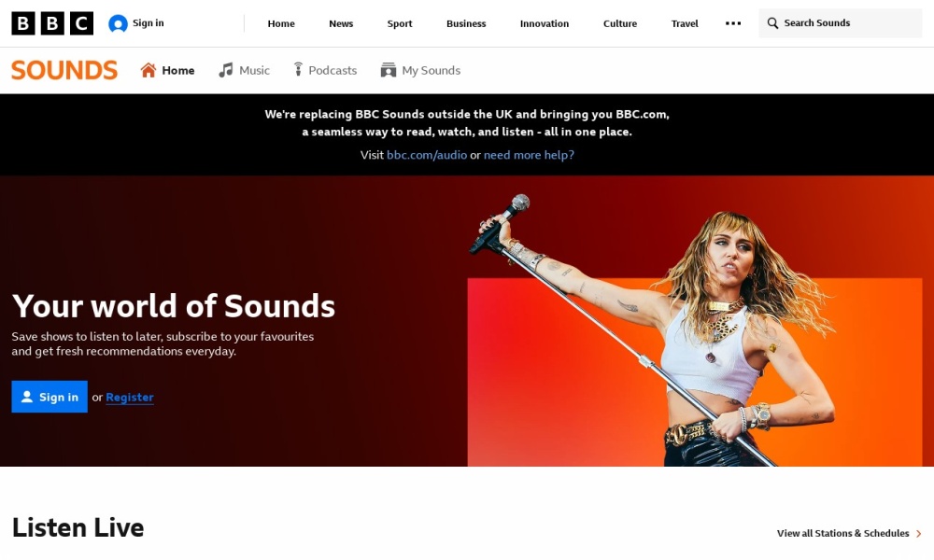Click the podcast microphone icon
The width and height of the screenshot is (934, 560).
298,70
